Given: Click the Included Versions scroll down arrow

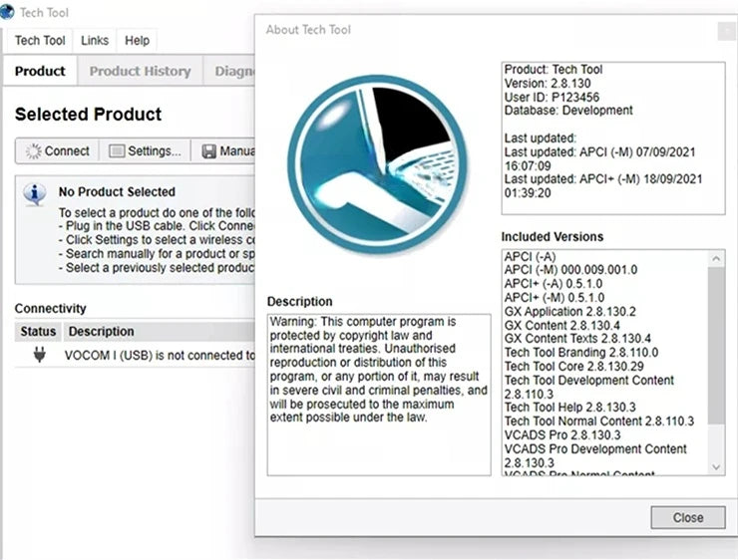Looking at the screenshot, I should (x=716, y=467).
